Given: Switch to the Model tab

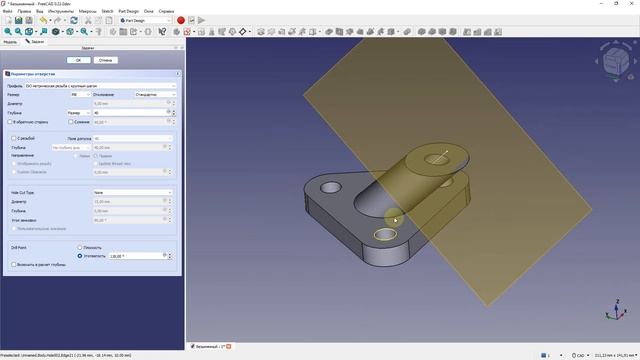Looking at the screenshot, I should pyautogui.click(x=10, y=42).
